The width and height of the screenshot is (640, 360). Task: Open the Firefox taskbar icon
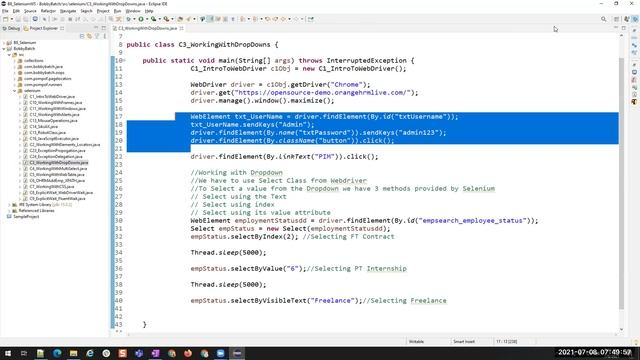point(188,353)
